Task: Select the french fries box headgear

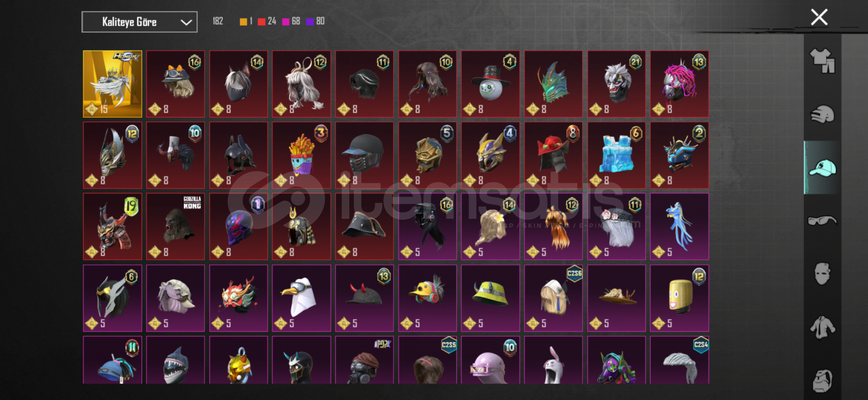Action: pyautogui.click(x=301, y=155)
